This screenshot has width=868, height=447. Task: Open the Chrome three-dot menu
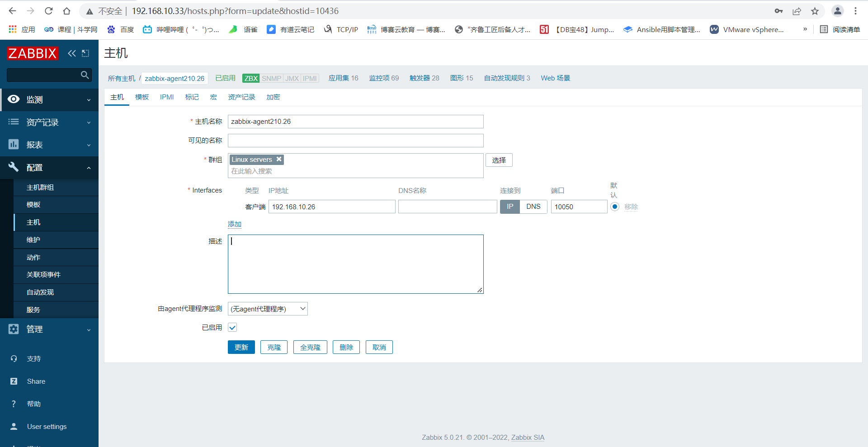[855, 11]
